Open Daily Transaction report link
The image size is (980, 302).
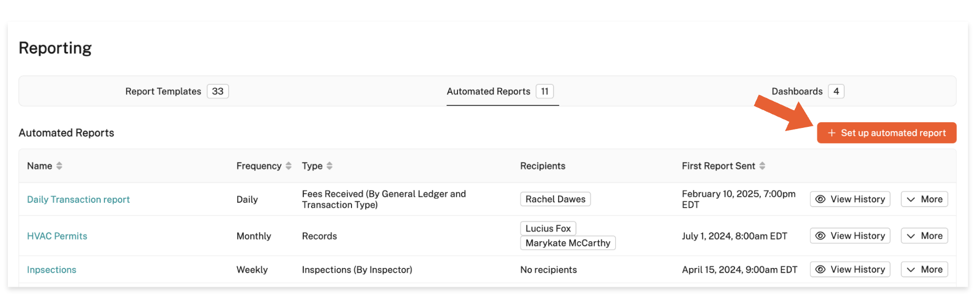(x=78, y=200)
